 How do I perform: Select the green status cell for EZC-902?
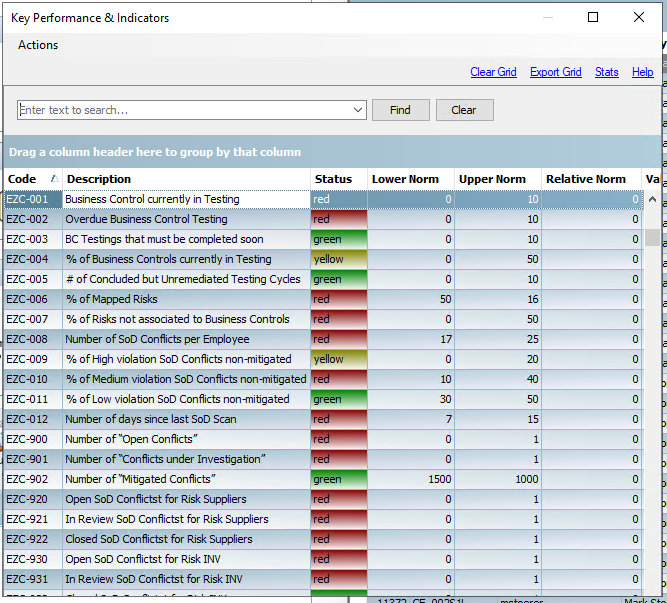[x=338, y=479]
